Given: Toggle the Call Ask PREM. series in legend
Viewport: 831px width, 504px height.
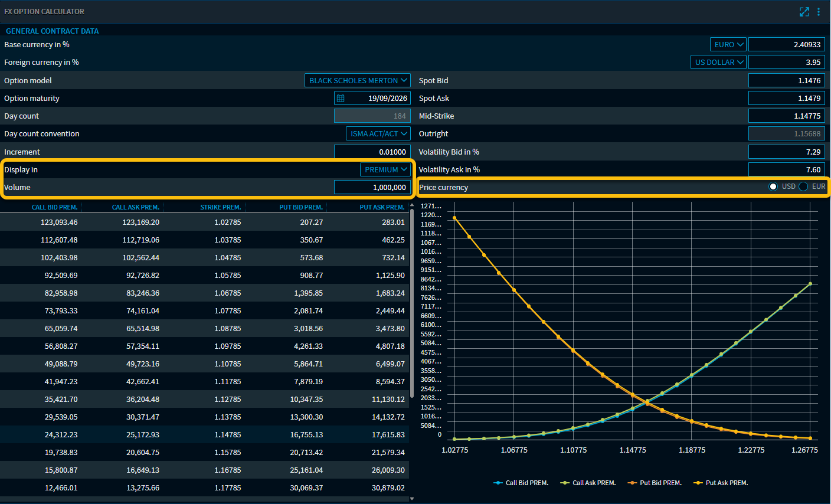Looking at the screenshot, I should point(565,483).
